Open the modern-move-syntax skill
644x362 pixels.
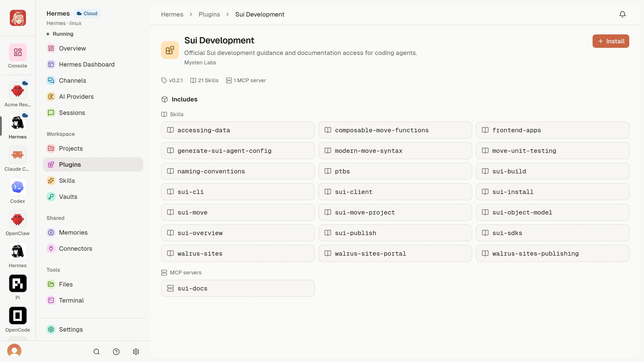point(395,151)
